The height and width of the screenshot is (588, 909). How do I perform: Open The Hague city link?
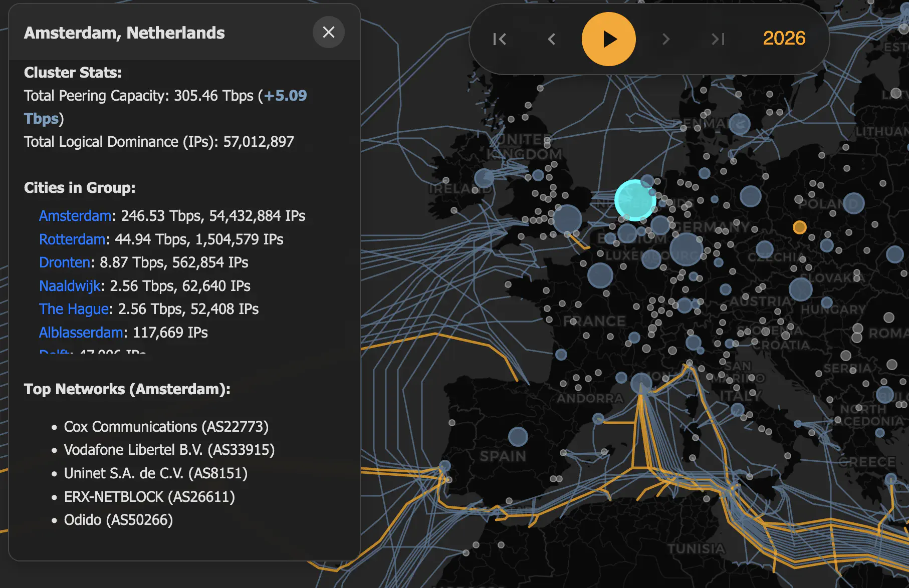(x=74, y=309)
